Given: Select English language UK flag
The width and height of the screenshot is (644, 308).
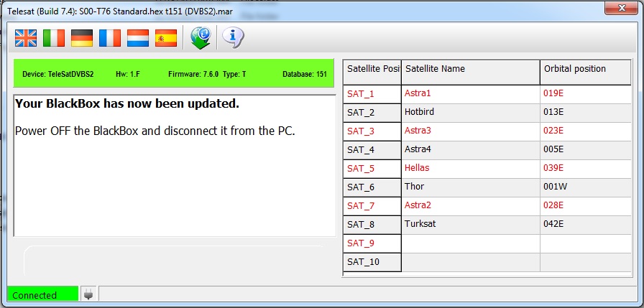Looking at the screenshot, I should click(x=26, y=38).
